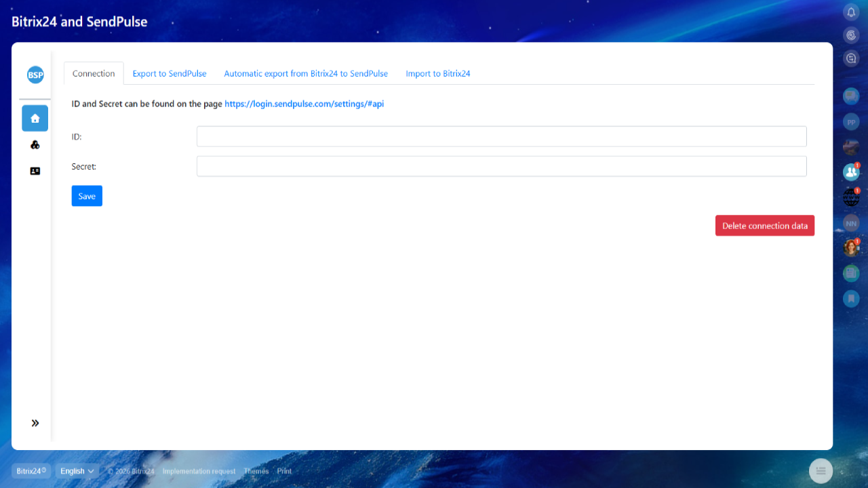Open the notifications bell icon
The image size is (868, 488).
851,12
